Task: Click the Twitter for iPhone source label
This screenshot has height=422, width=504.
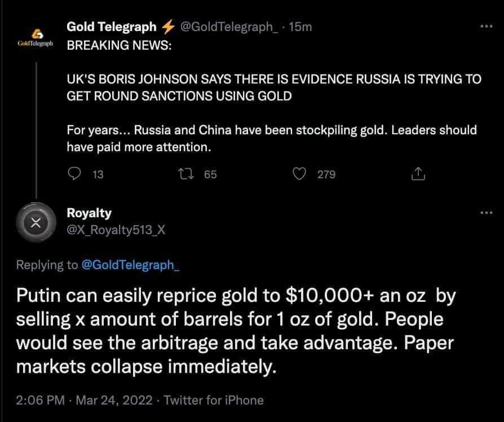Action: 214,400
